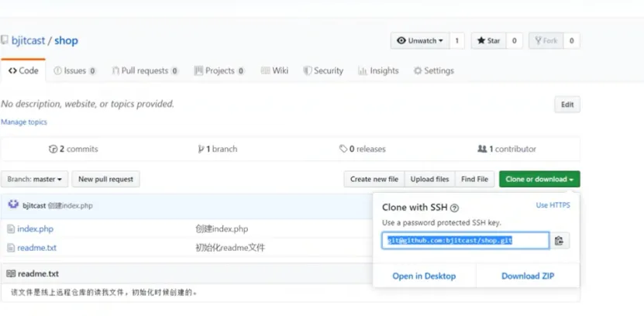
Task: Open the Unwatch dropdown
Action: 420,40
